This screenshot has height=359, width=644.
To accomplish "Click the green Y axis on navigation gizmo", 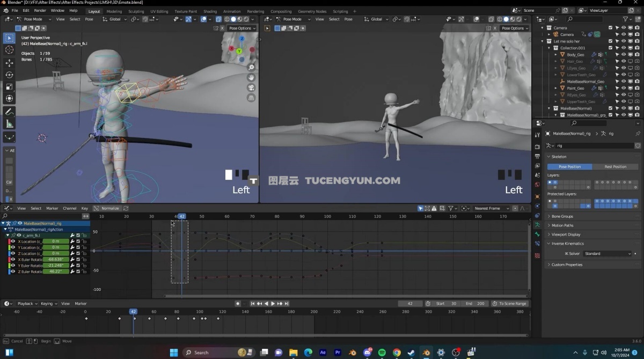I will 239,52.
